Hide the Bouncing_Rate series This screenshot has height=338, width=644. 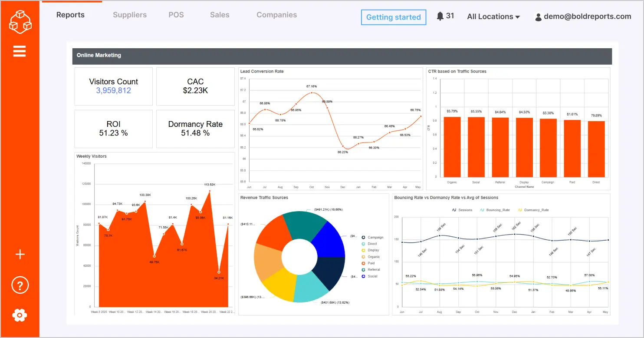pos(498,210)
